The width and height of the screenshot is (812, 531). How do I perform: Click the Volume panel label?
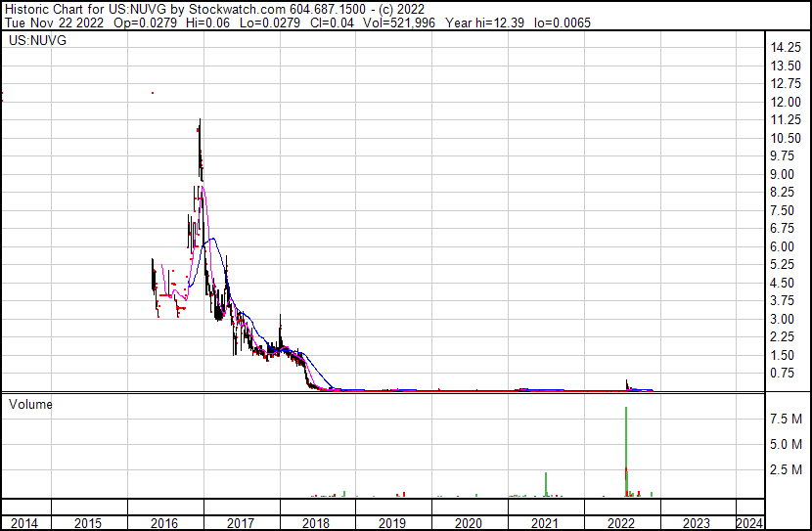[x=30, y=404]
